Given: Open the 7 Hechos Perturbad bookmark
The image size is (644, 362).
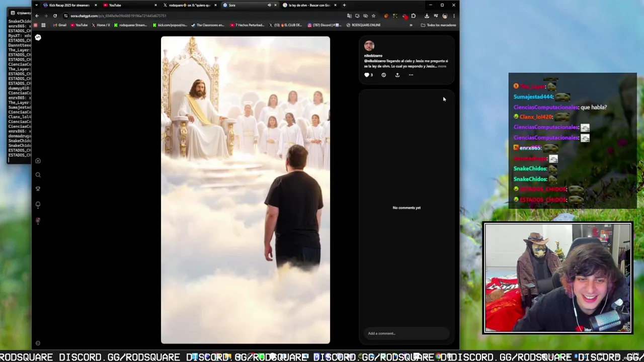Looking at the screenshot, I should pos(247,25).
